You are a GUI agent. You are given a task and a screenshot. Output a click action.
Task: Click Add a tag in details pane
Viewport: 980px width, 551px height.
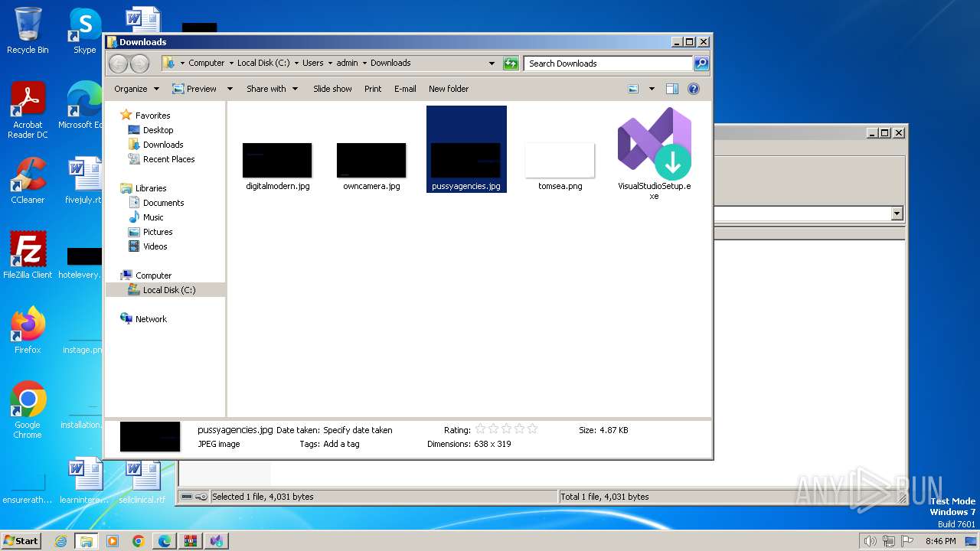coord(341,444)
